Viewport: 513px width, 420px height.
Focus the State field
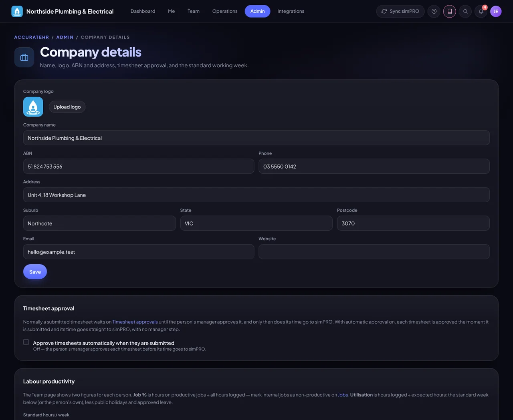click(x=256, y=223)
